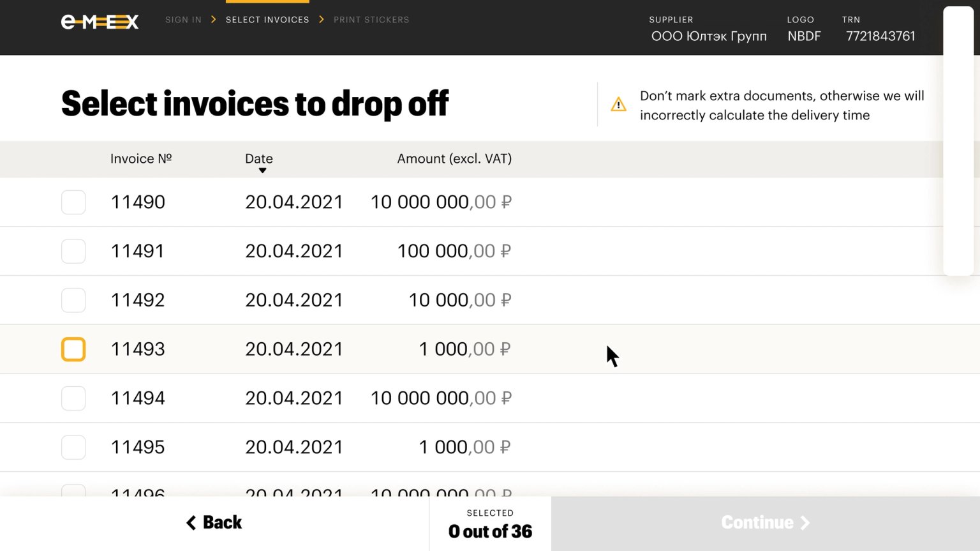
Task: Select invoice 11493 using its highlighted checkbox
Action: coord(73,349)
